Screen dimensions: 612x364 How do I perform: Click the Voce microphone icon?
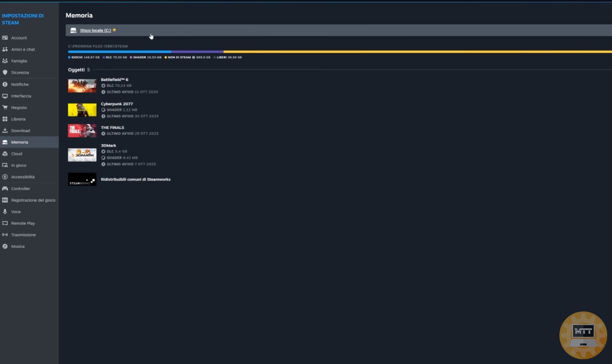[5, 212]
